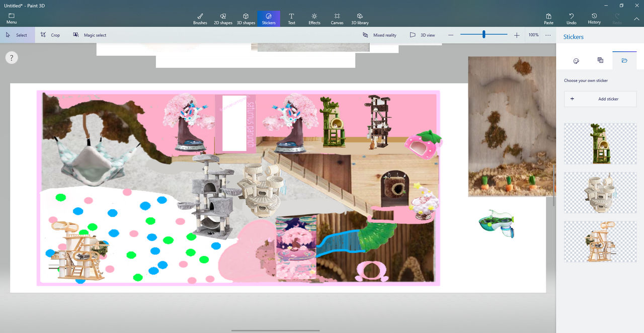Open the more options ellipsis menu

point(548,35)
